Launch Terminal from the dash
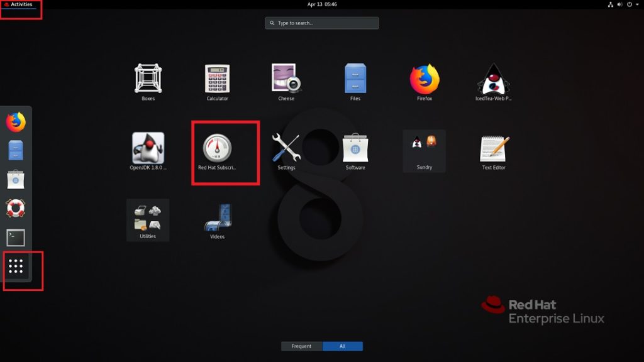Screen dimensions: 644x362 (x=16, y=238)
